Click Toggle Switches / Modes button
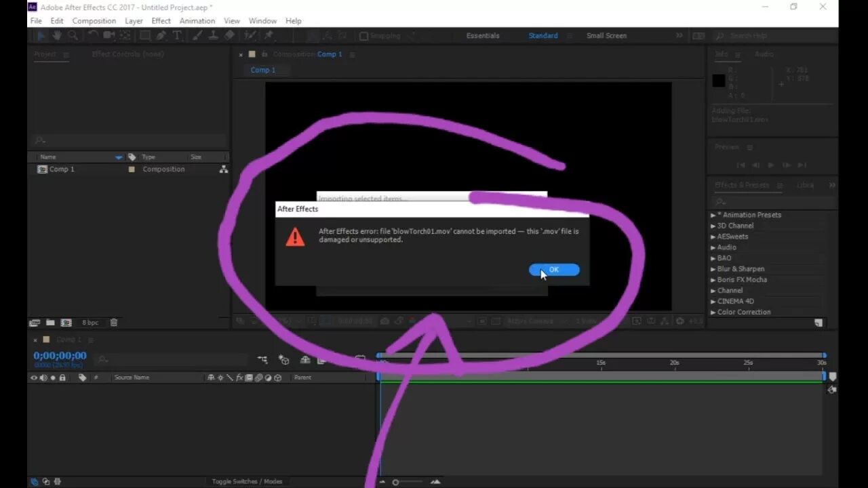Screen dimensions: 868x488 (x=247, y=481)
